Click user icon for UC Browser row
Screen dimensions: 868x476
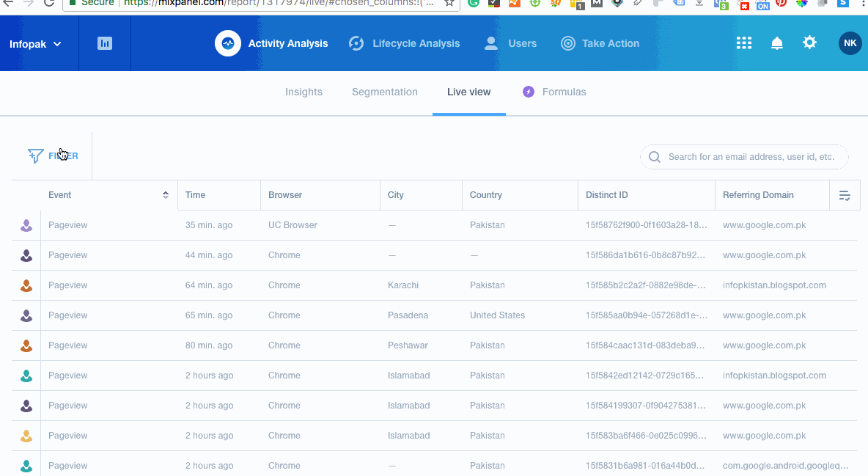26,225
